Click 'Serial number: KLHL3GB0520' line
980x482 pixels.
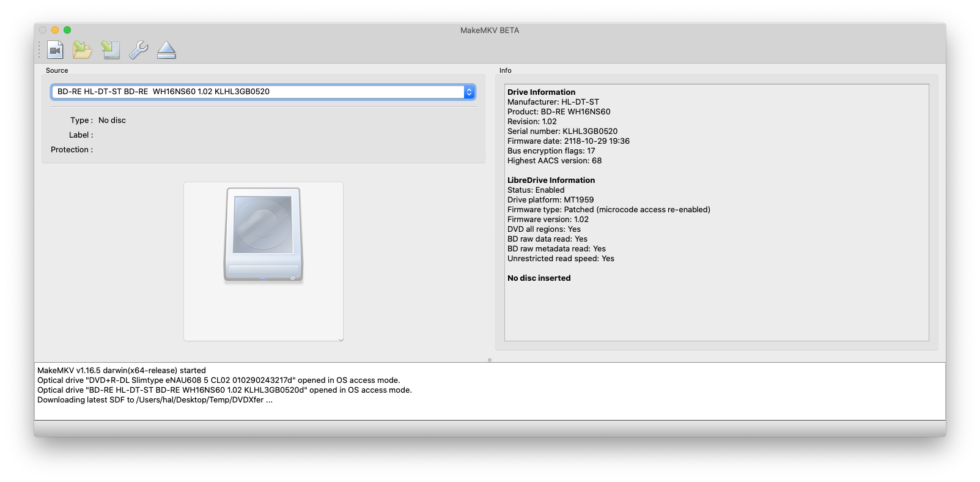click(x=562, y=132)
